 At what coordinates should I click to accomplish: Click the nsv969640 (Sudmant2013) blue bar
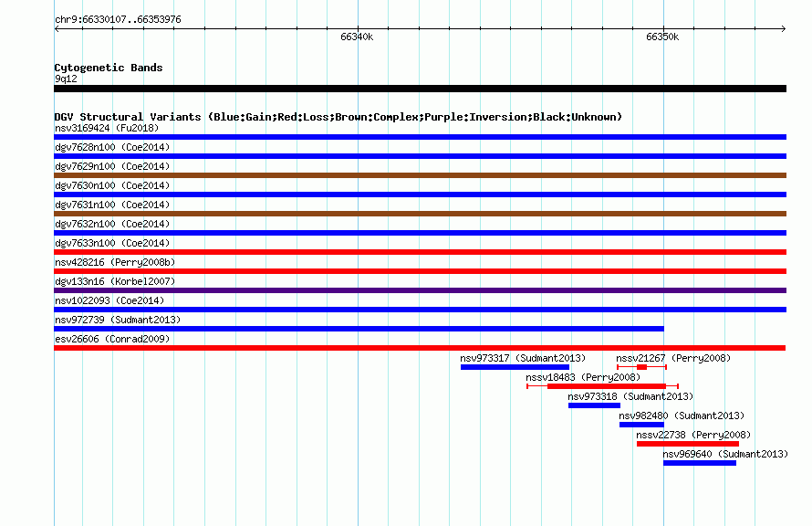click(x=700, y=463)
